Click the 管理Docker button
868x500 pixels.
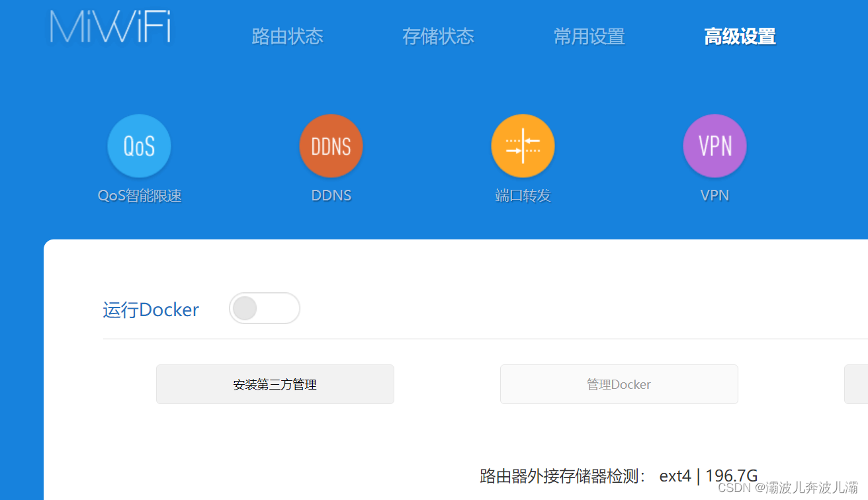(x=619, y=384)
